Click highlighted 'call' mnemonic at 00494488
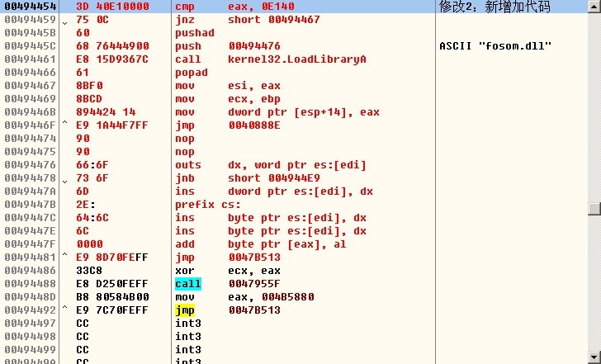 [x=188, y=284]
